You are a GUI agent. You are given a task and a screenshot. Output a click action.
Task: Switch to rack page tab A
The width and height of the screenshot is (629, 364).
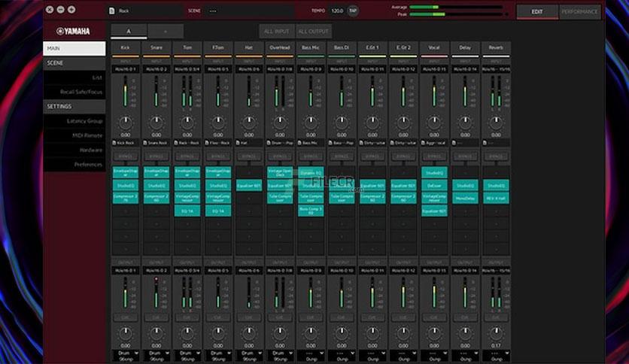click(129, 32)
